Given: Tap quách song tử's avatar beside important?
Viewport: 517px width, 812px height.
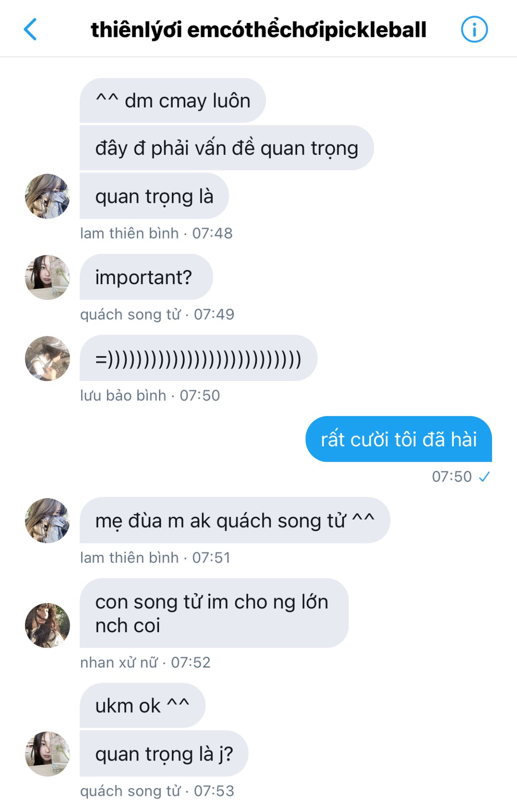Looking at the screenshot, I should click(x=47, y=277).
